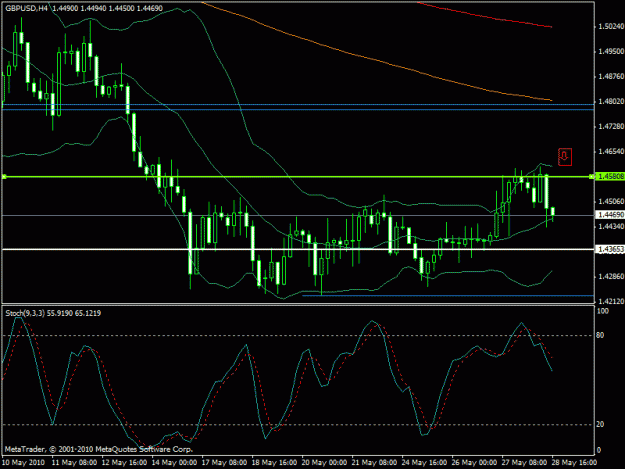Click the 18 May 16:00 time label
Screen dimensions: 625x469
[x=275, y=463]
